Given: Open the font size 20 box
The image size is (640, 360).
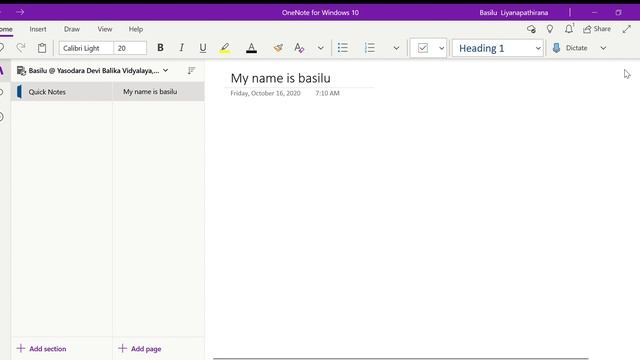Looking at the screenshot, I should 130,48.
